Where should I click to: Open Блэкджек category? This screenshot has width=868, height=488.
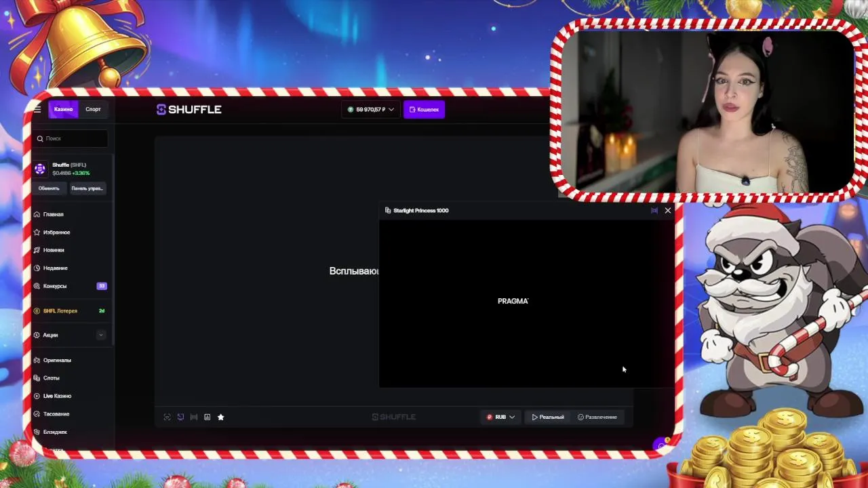coord(55,432)
